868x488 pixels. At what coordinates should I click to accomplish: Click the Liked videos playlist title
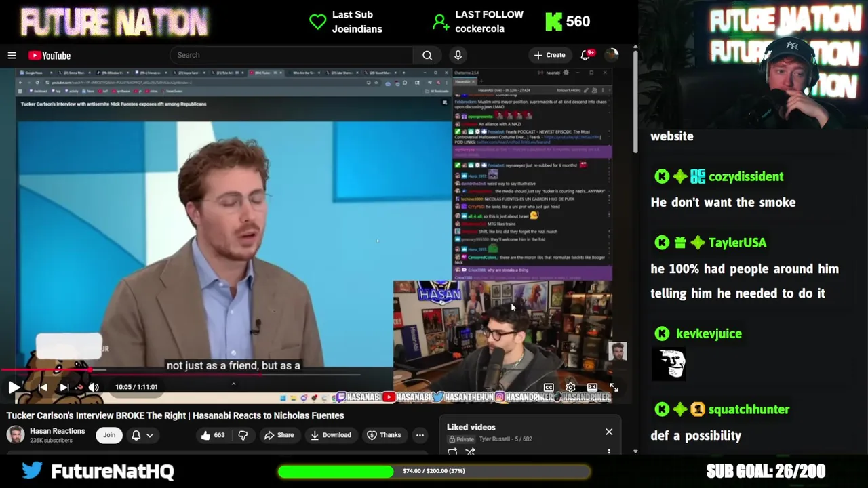(x=471, y=427)
